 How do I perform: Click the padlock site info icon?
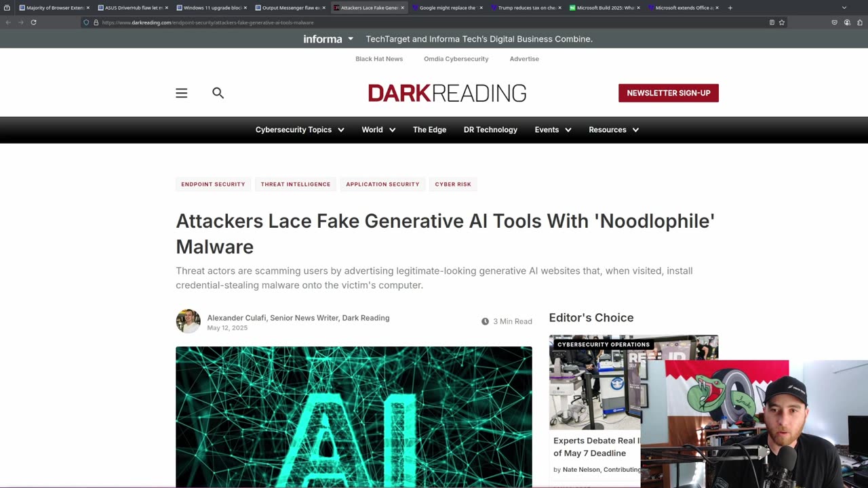(96, 22)
